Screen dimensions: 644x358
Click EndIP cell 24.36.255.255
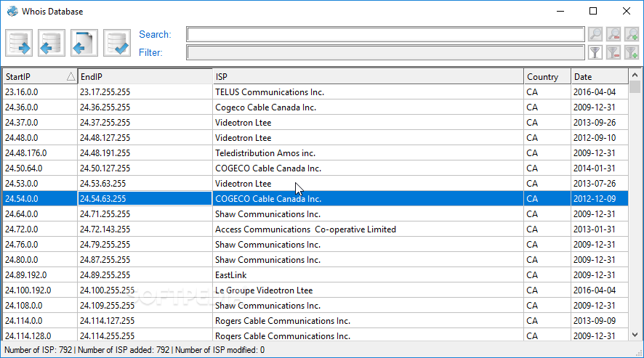point(145,107)
